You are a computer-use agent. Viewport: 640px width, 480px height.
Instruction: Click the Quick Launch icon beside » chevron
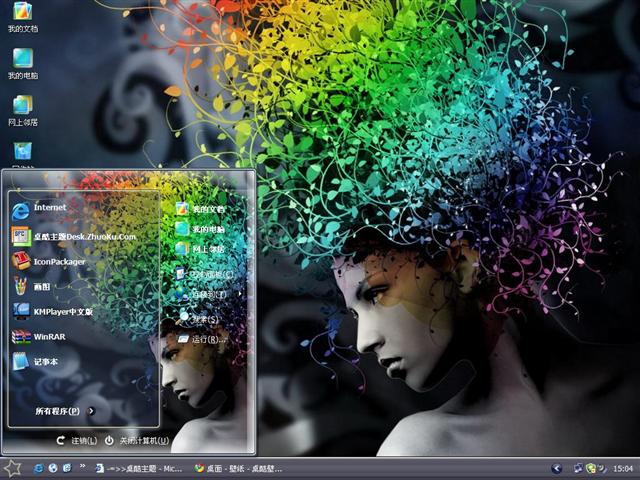(x=67, y=469)
